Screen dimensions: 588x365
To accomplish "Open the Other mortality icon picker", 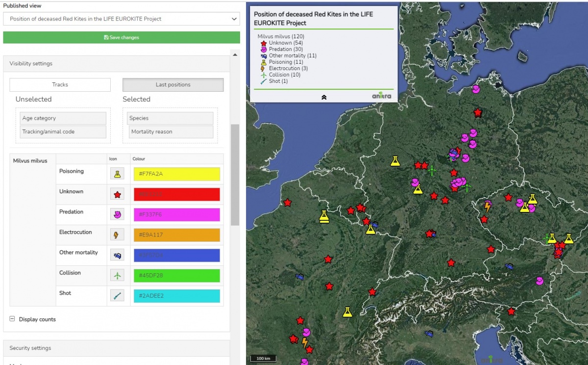I will coord(117,255).
